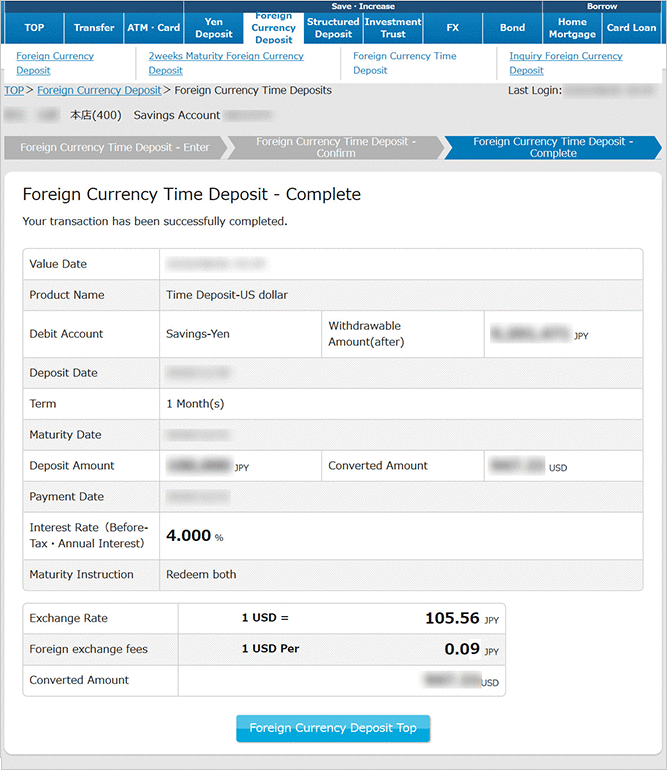
Task: Switch to the Structured Deposit tab
Action: pos(333,28)
